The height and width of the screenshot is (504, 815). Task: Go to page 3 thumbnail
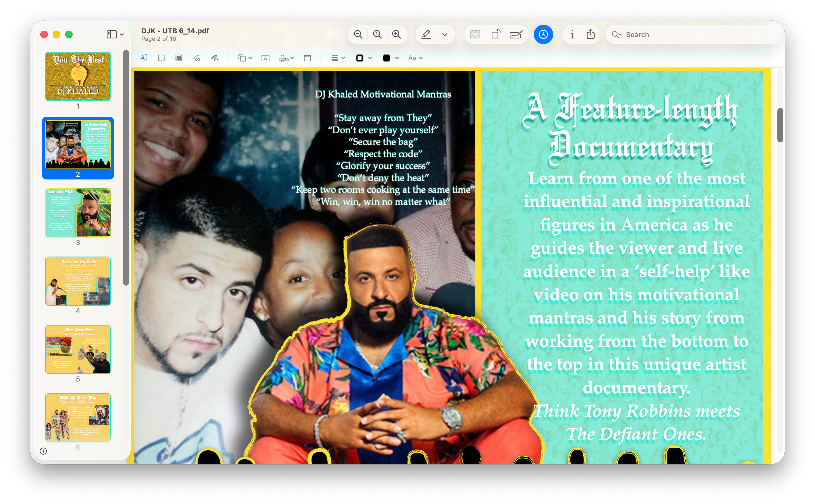78,213
